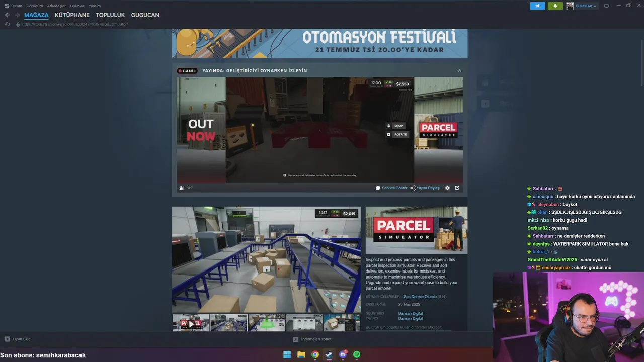Switch to the TOPLULUK tab
Image resolution: width=644 pixels, height=362 pixels.
[x=110, y=15]
